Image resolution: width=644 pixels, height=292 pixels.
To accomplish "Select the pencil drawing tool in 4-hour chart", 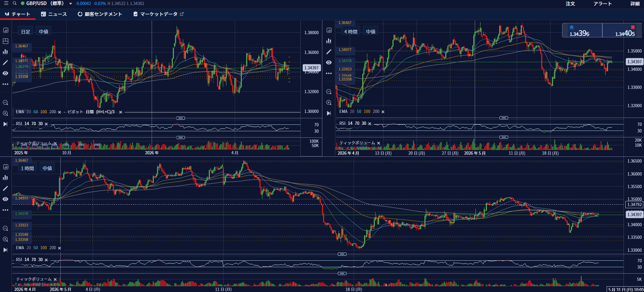I will pyautogui.click(x=329, y=52).
